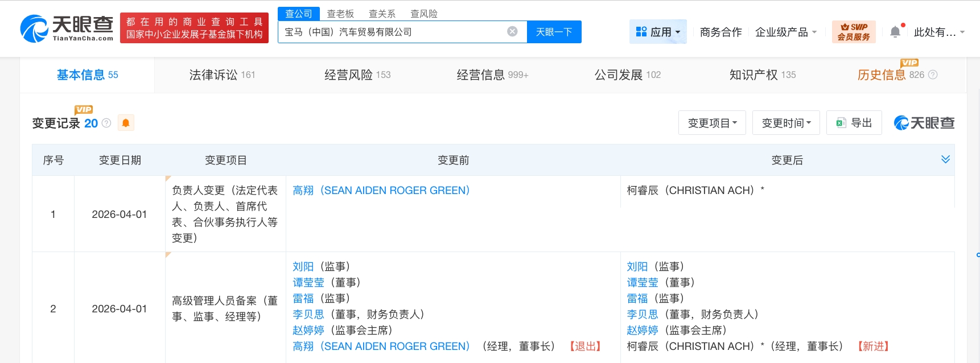
Task: Open the 应用 apps dropdown
Action: [658, 32]
